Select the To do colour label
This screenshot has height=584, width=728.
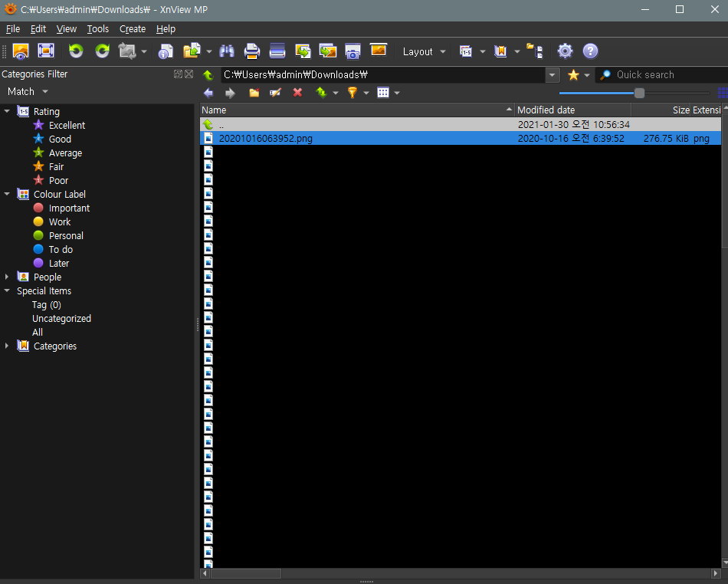click(x=61, y=250)
